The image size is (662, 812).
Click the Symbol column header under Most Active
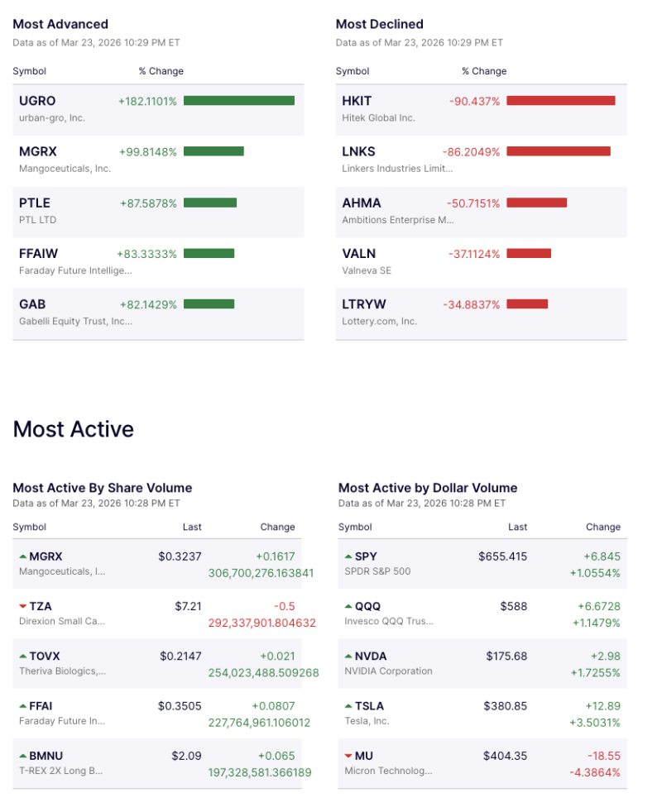click(x=29, y=527)
